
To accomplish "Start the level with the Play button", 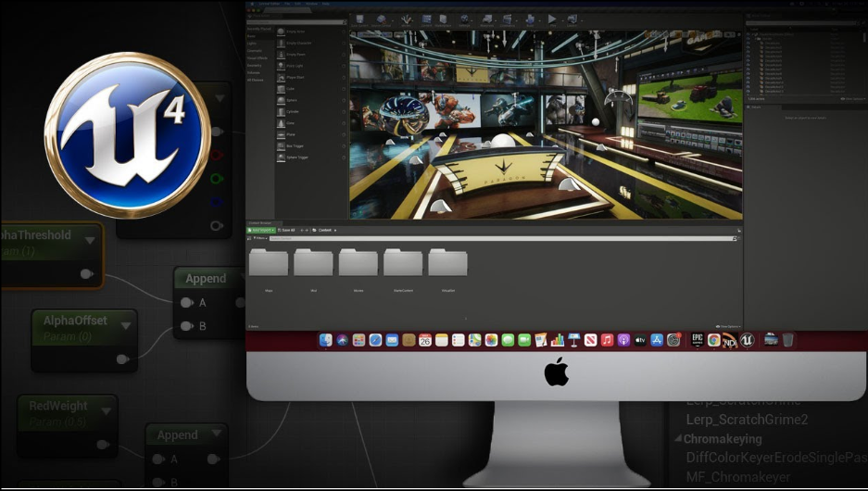I will coord(552,20).
